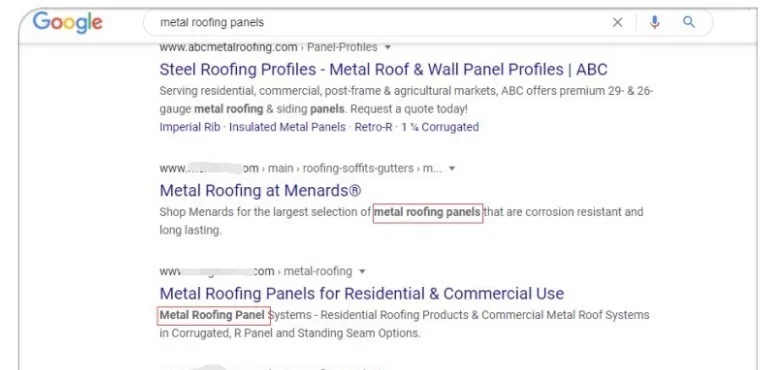Open Metal Roofing at Menards result

[260, 191]
